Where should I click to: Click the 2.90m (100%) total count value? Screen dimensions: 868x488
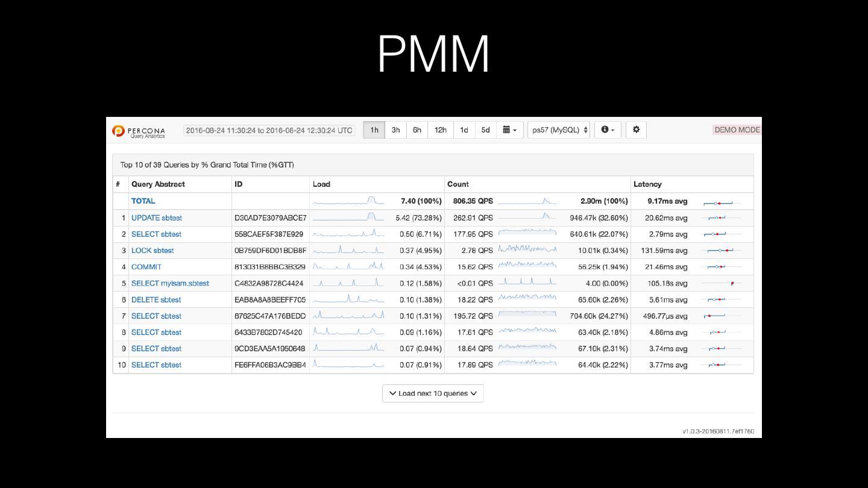click(x=605, y=201)
